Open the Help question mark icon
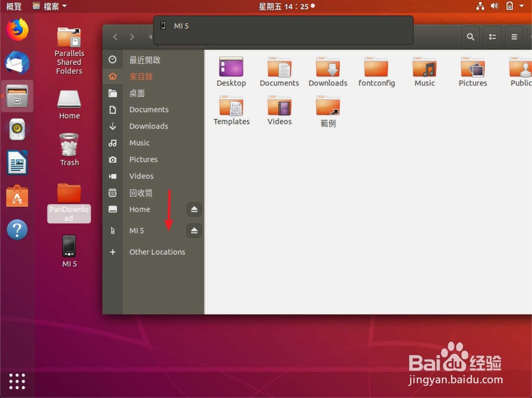The image size is (532, 398). point(17,229)
